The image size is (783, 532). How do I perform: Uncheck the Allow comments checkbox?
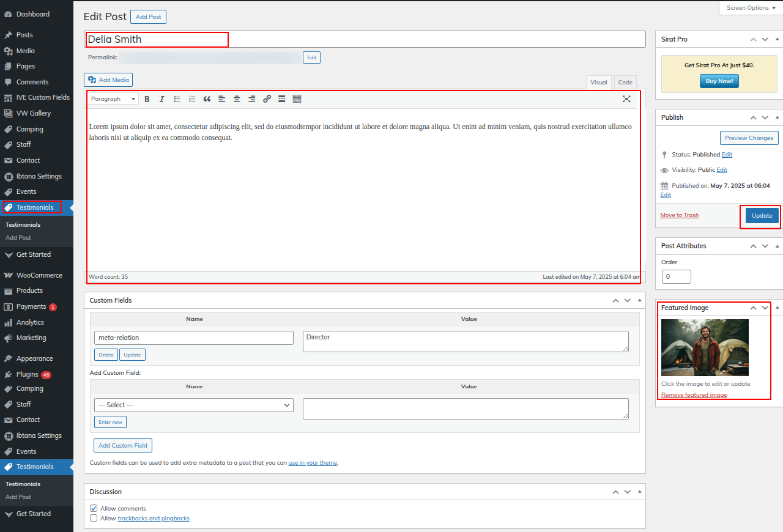pyautogui.click(x=94, y=508)
